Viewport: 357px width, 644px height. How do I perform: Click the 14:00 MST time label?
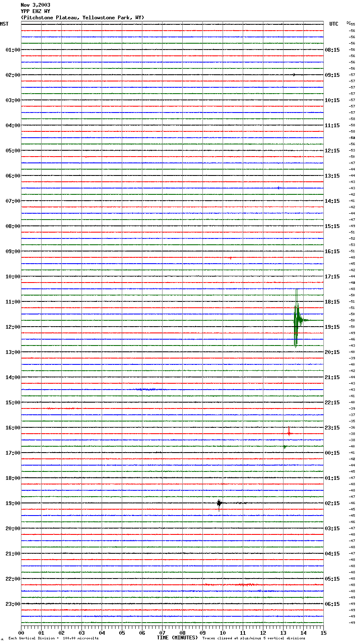(x=13, y=377)
